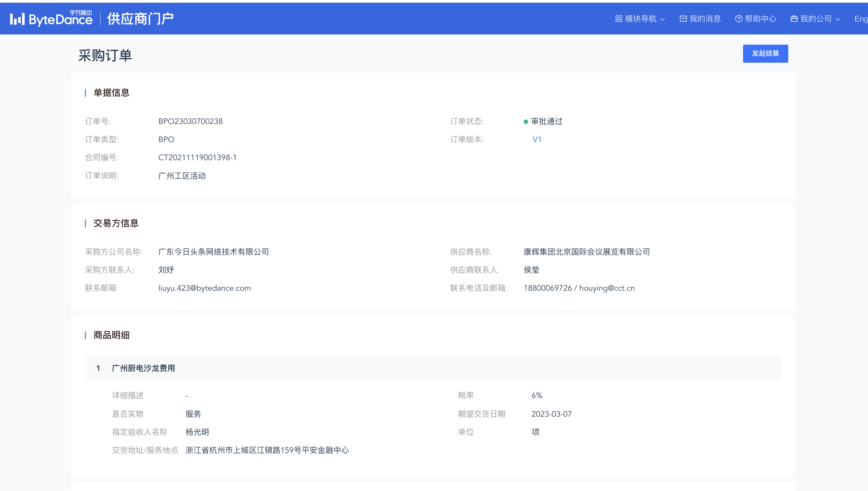868x491 pixels.
Task: Open order version V1 link
Action: [537, 140]
